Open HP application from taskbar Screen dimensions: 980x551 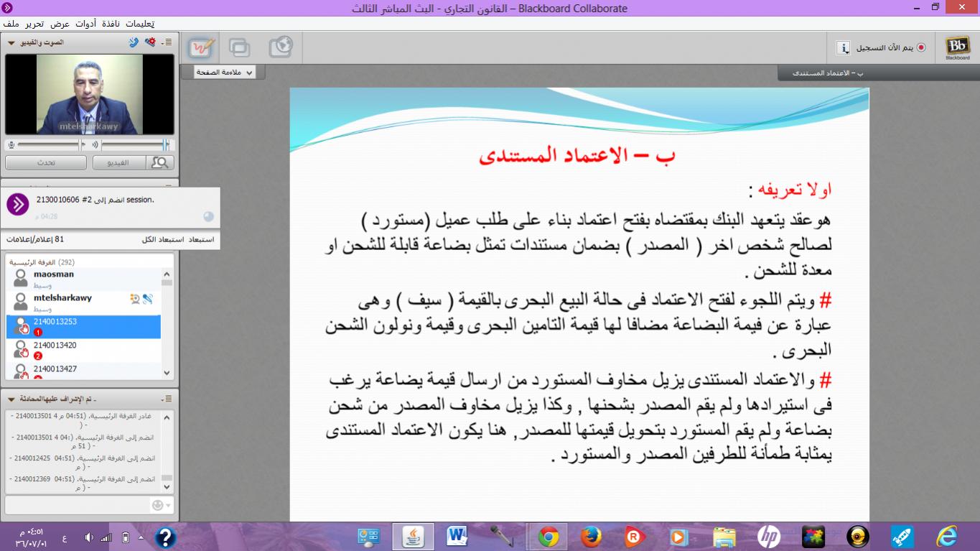click(768, 537)
